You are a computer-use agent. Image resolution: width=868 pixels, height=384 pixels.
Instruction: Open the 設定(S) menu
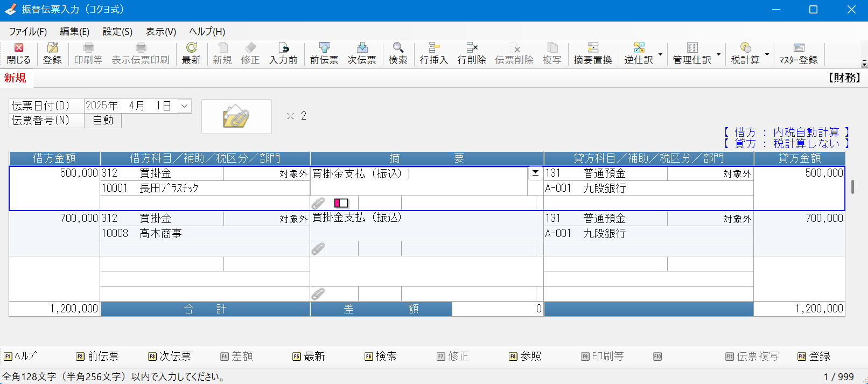click(x=117, y=32)
